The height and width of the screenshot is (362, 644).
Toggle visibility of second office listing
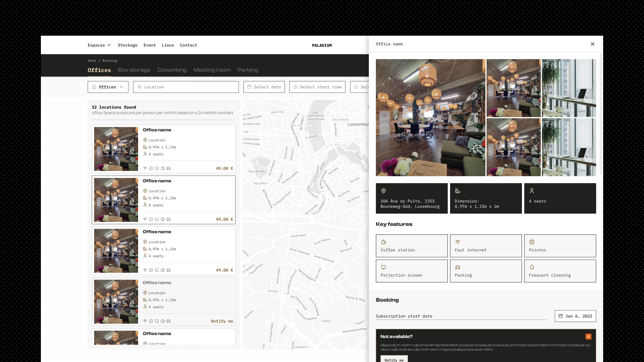164,200
